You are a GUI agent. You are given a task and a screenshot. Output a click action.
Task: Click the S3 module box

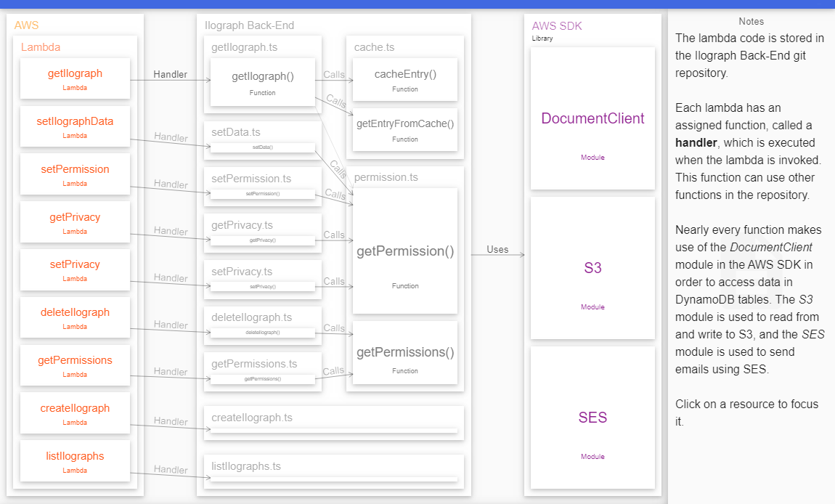(x=592, y=267)
